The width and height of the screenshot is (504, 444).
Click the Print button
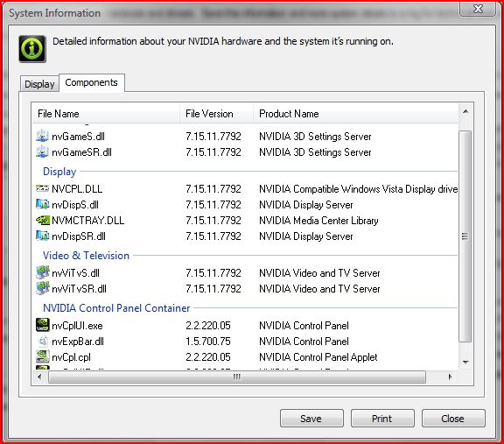(x=382, y=419)
